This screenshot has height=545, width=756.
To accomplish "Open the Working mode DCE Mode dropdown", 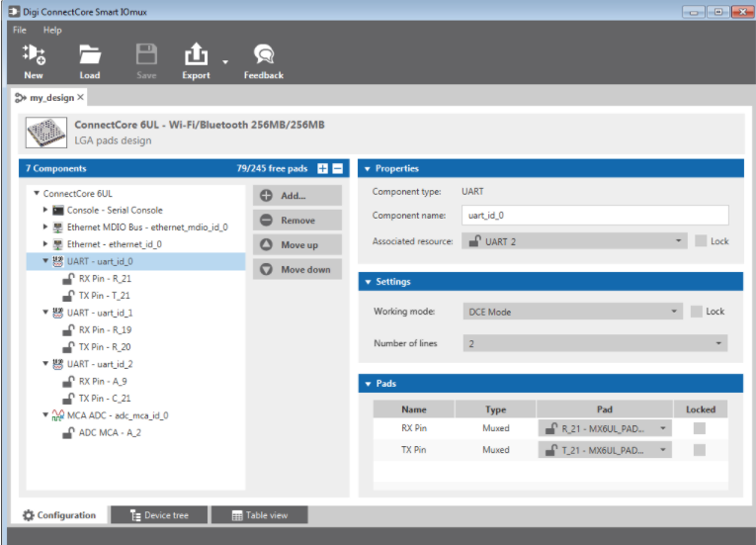I will click(x=571, y=312).
